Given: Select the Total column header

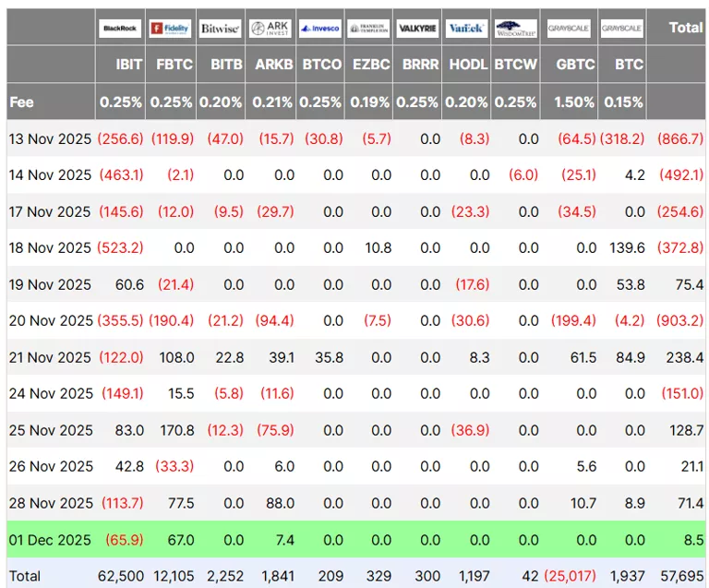Looking at the screenshot, I should click(685, 28).
